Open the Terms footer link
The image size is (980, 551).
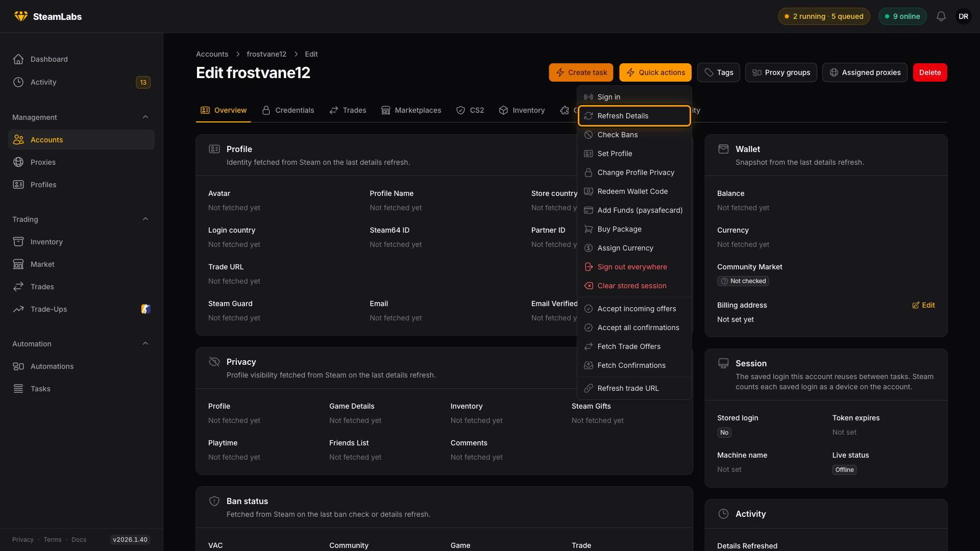point(53,540)
